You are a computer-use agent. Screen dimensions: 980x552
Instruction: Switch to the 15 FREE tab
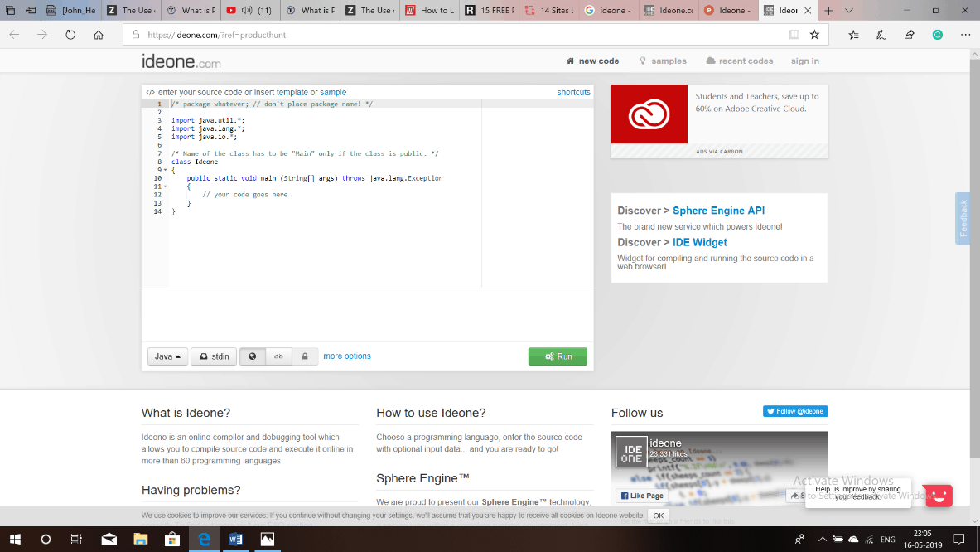tap(490, 11)
